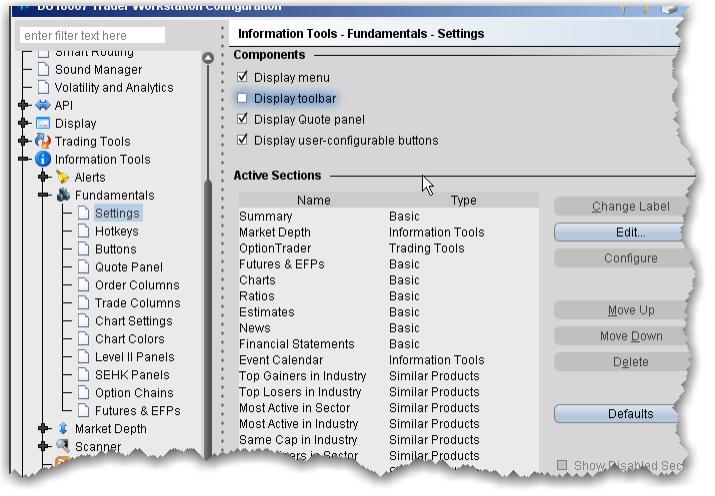The height and width of the screenshot is (496, 715).
Task: Open Chart Colors settings page
Action: coord(129,339)
